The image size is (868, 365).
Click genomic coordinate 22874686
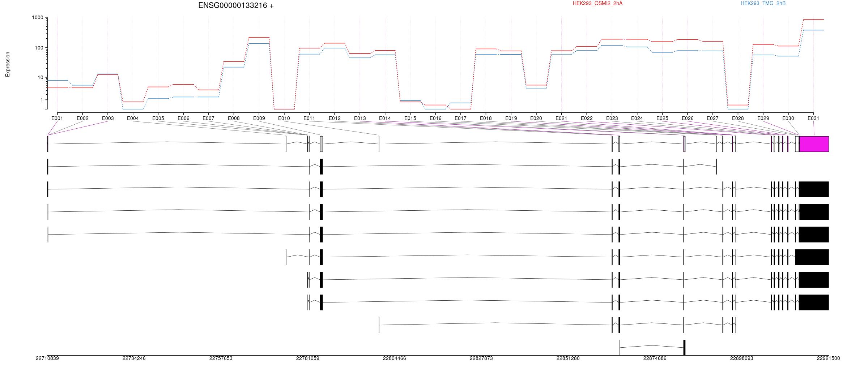(x=655, y=358)
